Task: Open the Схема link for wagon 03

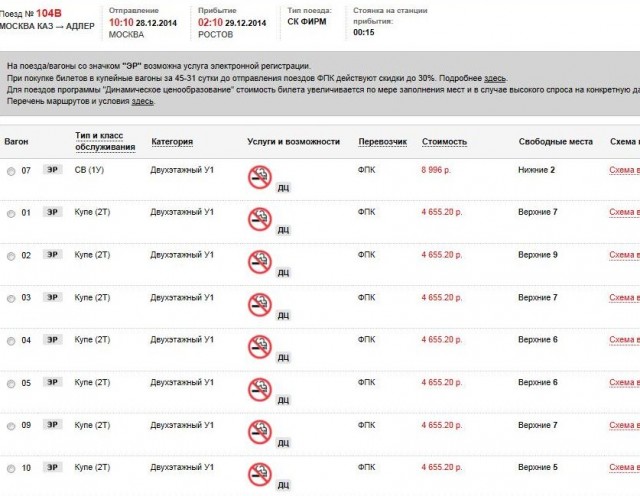Action: point(623,298)
